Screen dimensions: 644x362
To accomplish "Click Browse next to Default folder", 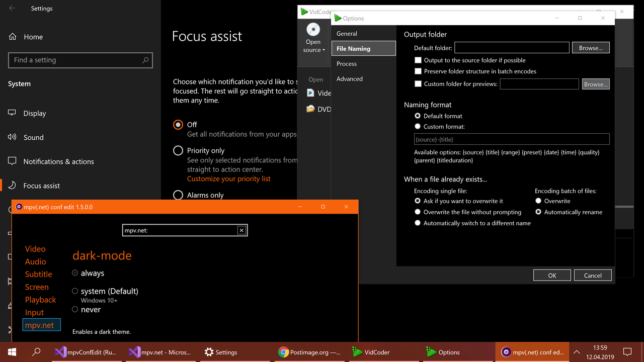I will click(590, 47).
